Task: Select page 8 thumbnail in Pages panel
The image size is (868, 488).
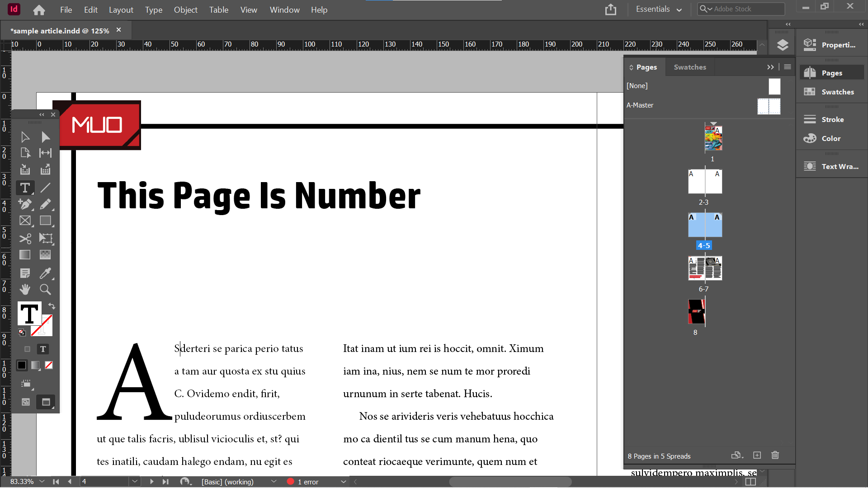Action: point(696,312)
